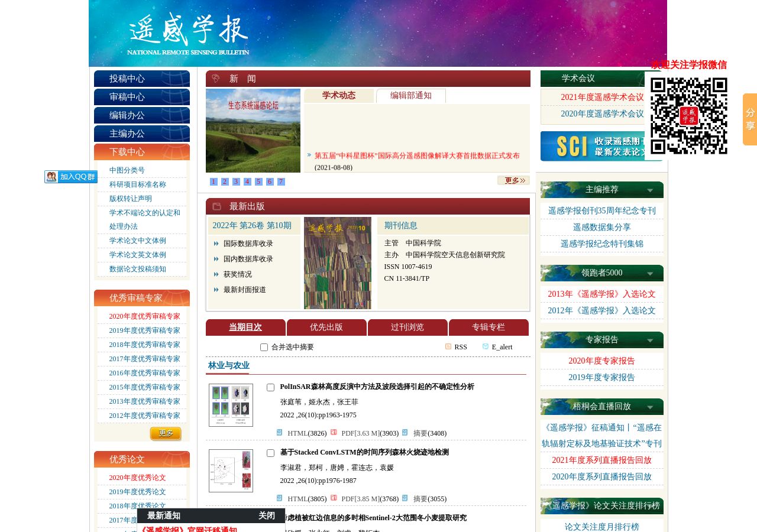Open the 优先出版 tab
The image size is (757, 532).
(326, 327)
